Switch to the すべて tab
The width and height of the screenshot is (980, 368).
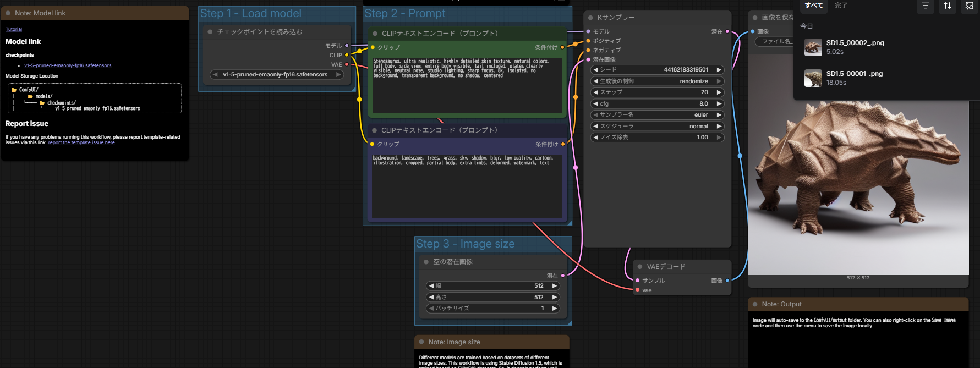point(814,6)
